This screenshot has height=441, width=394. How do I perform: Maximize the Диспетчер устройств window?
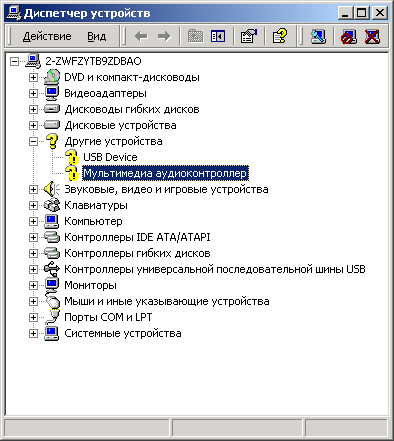click(361, 13)
